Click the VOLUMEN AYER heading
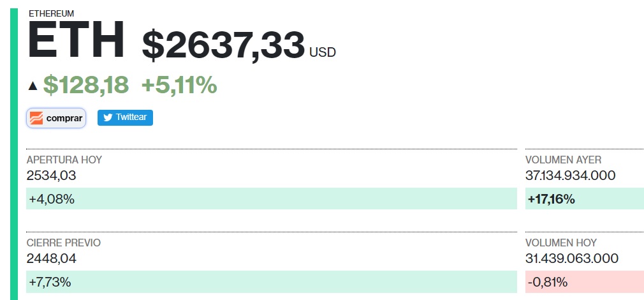This screenshot has height=300, width=644. pos(563,160)
